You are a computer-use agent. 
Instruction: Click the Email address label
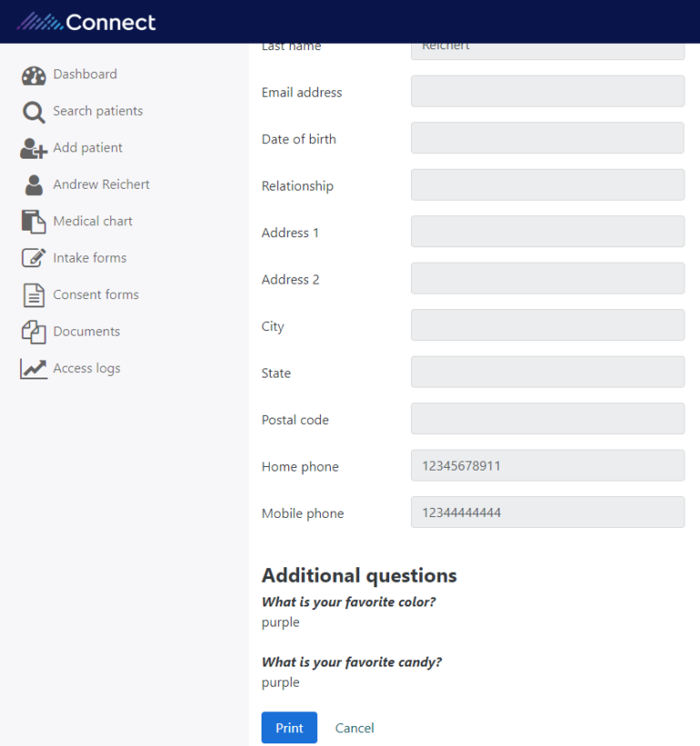[302, 92]
